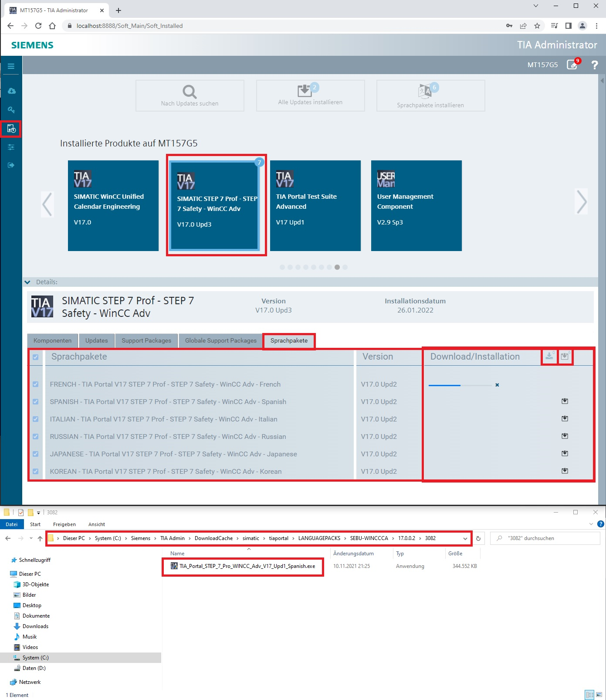Uncheck the JAPANESE language pack checkbox
The height and width of the screenshot is (700, 606).
click(x=36, y=454)
